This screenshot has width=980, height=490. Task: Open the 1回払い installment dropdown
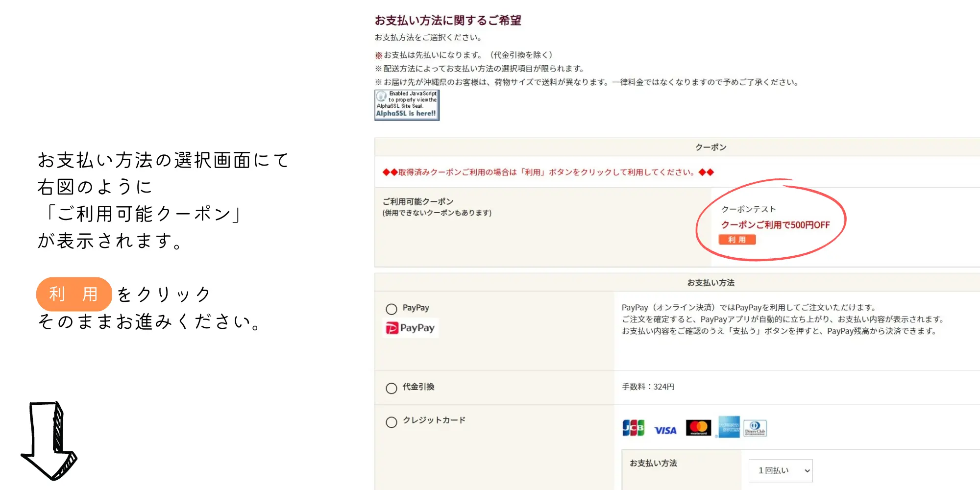coord(781,470)
